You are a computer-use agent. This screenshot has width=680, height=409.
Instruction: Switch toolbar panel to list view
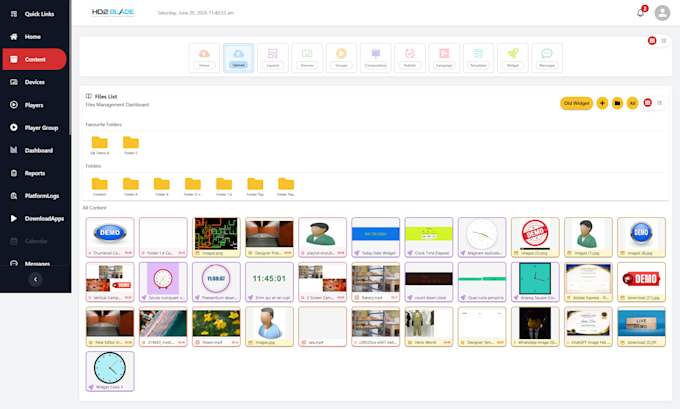click(x=664, y=41)
